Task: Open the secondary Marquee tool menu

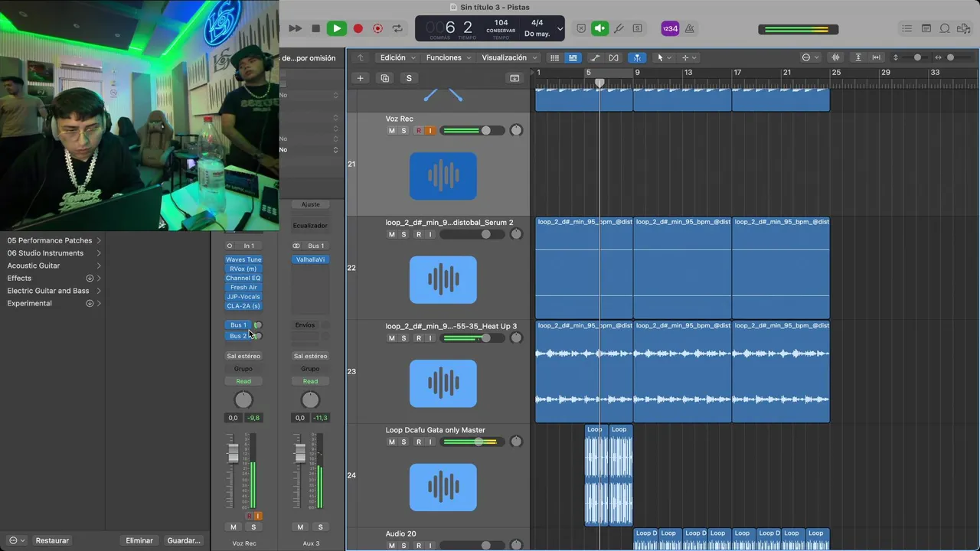Action: 688,57
